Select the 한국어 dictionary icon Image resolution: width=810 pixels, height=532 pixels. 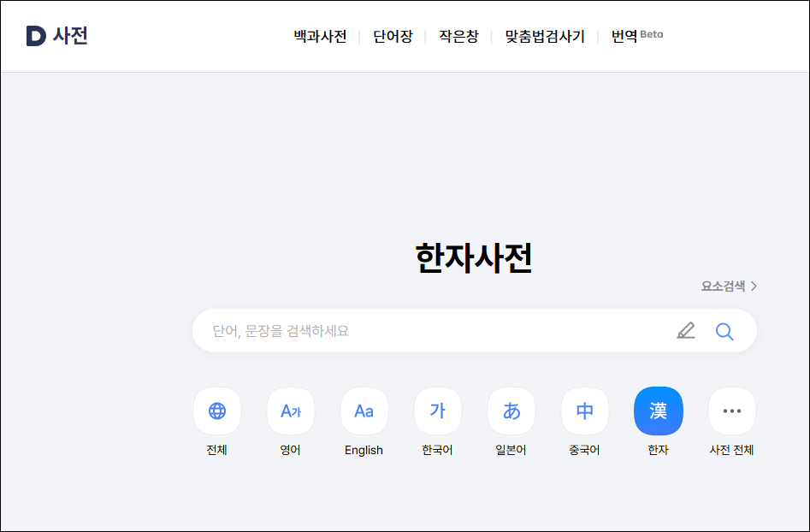coord(438,411)
